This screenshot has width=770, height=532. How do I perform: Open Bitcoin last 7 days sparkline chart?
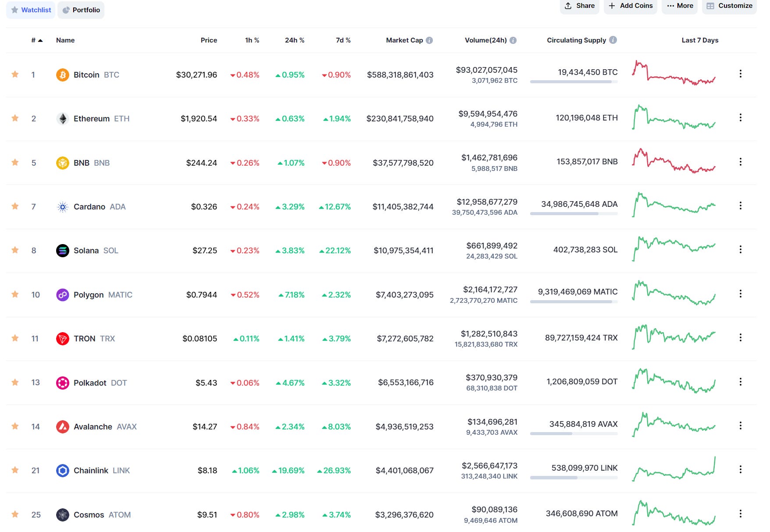click(674, 73)
